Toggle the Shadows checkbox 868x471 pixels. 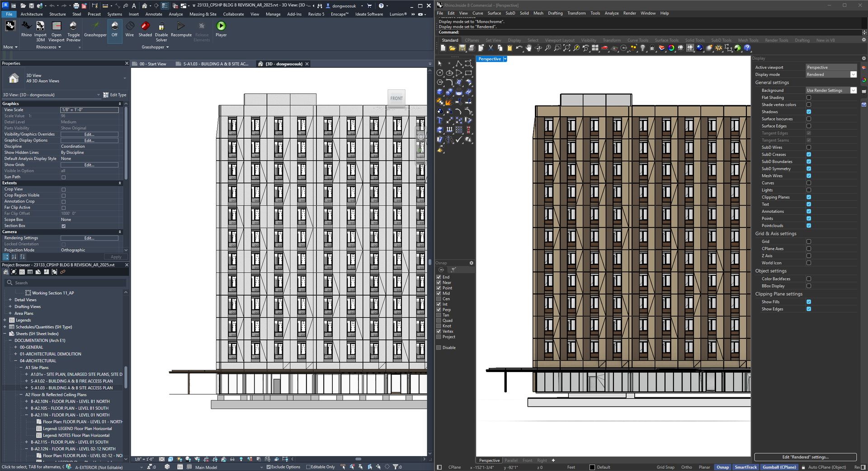tap(809, 112)
